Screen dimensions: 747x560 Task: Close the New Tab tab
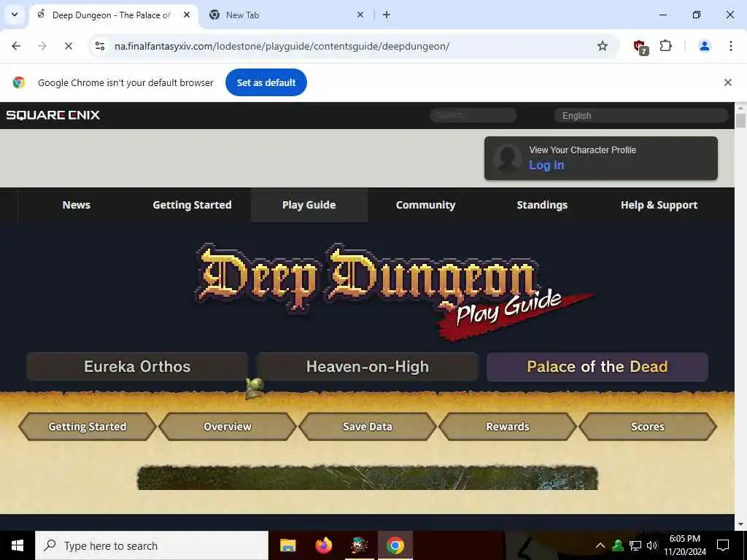pyautogui.click(x=360, y=15)
